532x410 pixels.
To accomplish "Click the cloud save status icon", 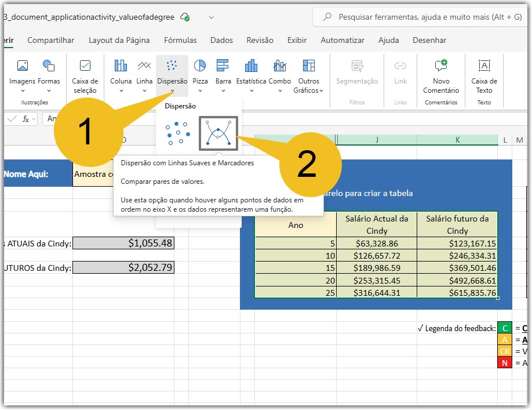I will pyautogui.click(x=185, y=17).
